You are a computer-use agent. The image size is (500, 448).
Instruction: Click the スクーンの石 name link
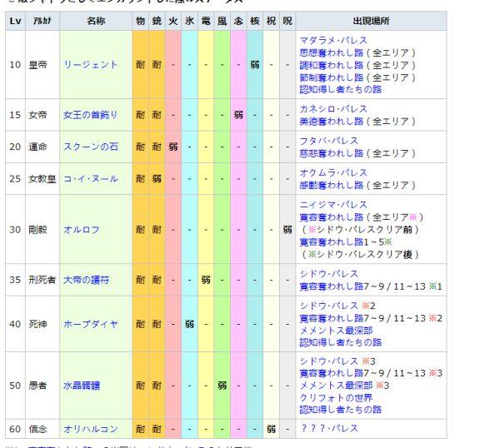coord(91,147)
